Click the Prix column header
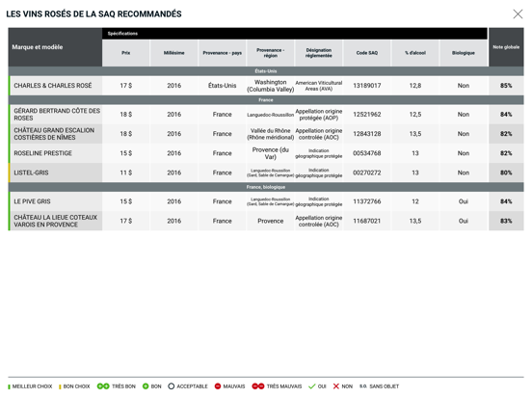Viewport: 532px width, 399px height. (x=126, y=53)
